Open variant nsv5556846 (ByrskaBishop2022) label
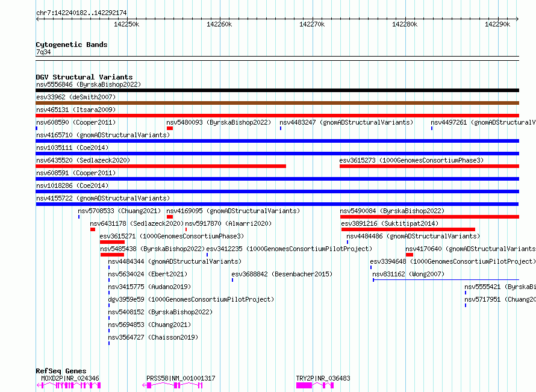 tap(89, 84)
